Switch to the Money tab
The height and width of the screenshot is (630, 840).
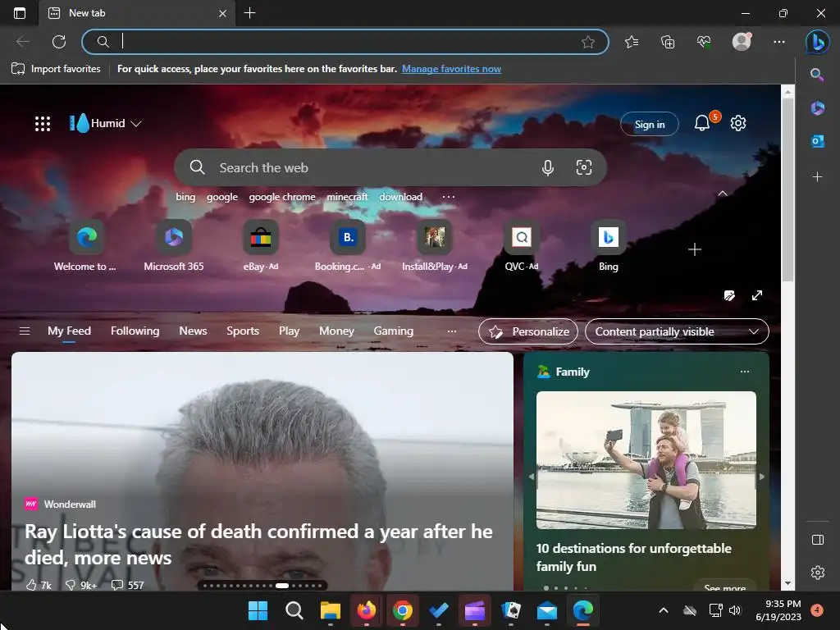[x=336, y=331]
